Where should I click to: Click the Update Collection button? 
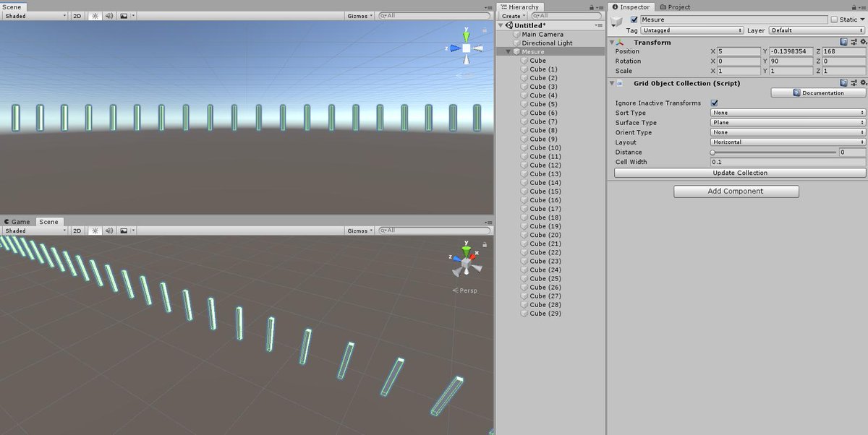pyautogui.click(x=740, y=173)
